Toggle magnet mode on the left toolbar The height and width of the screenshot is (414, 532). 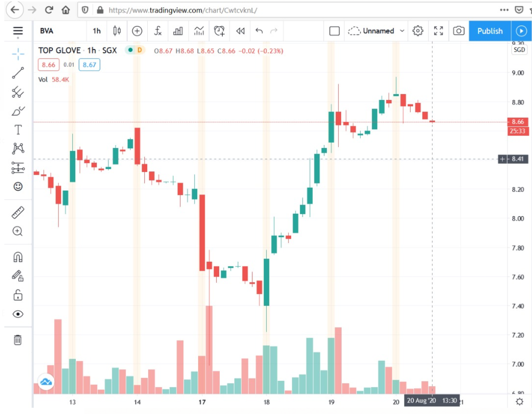click(18, 257)
